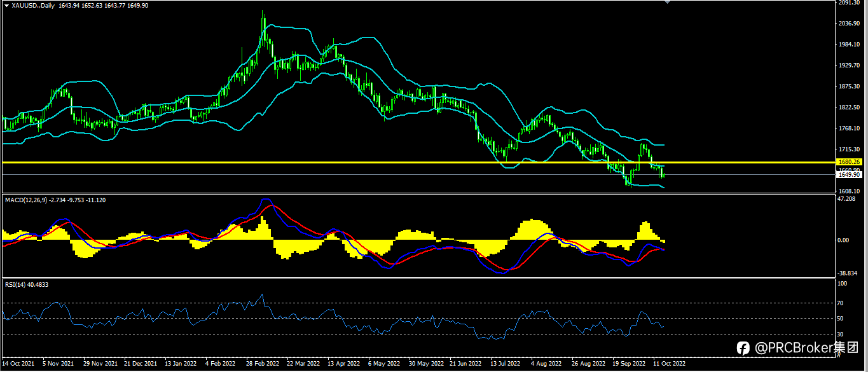Expand the triangle menu beside XAUUSD.,Daily
Viewport: 868px width, 372px height.
[6, 5]
